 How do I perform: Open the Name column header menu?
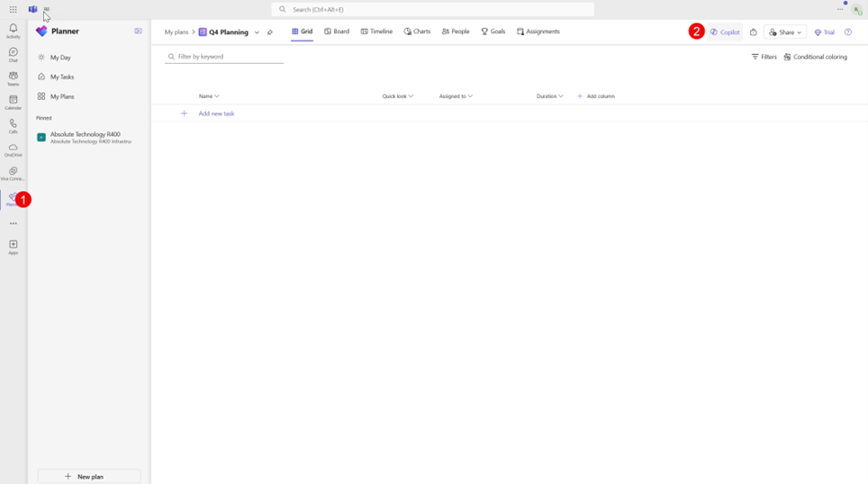(x=209, y=96)
